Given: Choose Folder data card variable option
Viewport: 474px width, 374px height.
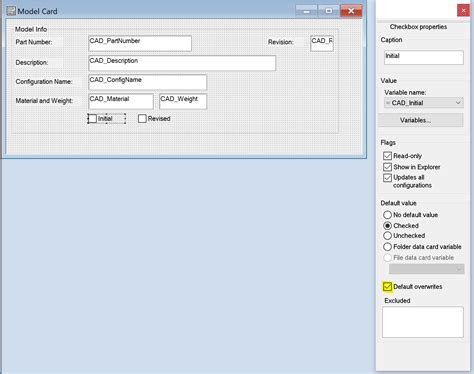Looking at the screenshot, I should pyautogui.click(x=387, y=247).
